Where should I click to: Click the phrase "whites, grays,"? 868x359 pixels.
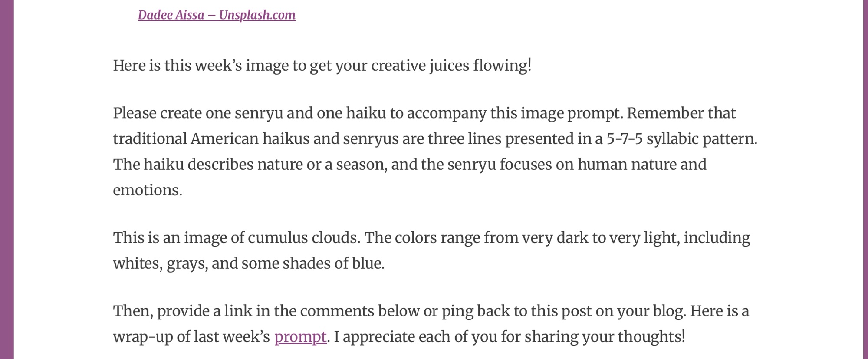[160, 263]
